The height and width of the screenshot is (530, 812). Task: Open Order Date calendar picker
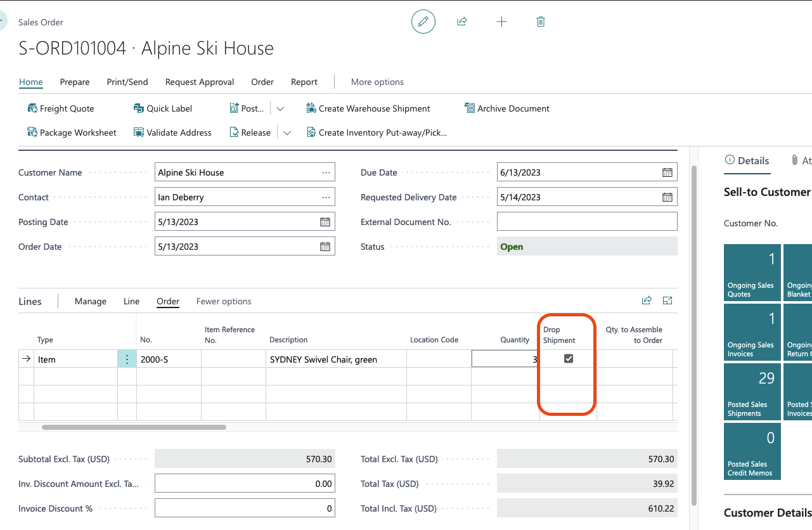pyautogui.click(x=325, y=247)
